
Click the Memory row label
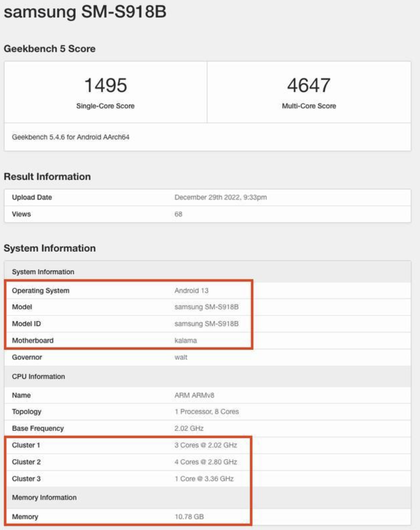25,517
